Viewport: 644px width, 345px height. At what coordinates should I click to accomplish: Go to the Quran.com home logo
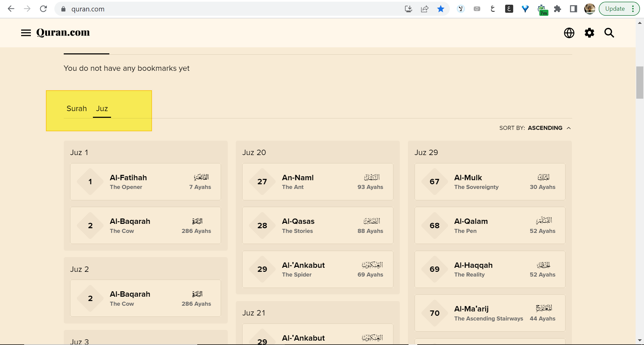63,33
